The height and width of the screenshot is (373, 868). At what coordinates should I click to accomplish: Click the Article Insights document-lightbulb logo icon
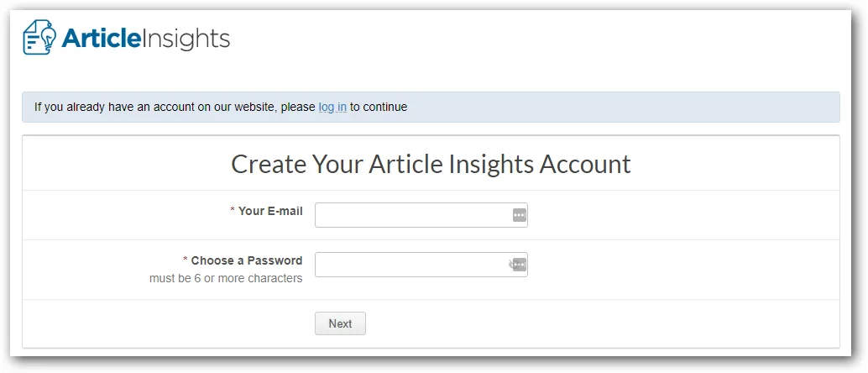39,37
